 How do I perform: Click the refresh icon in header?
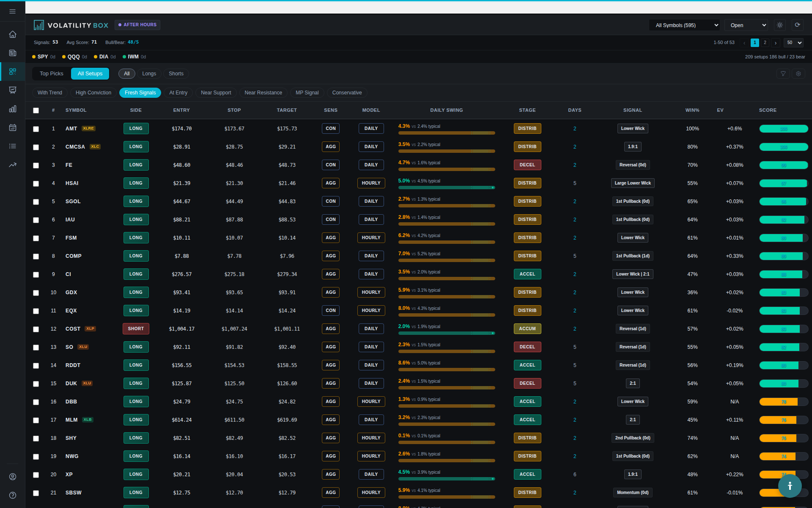click(x=797, y=25)
